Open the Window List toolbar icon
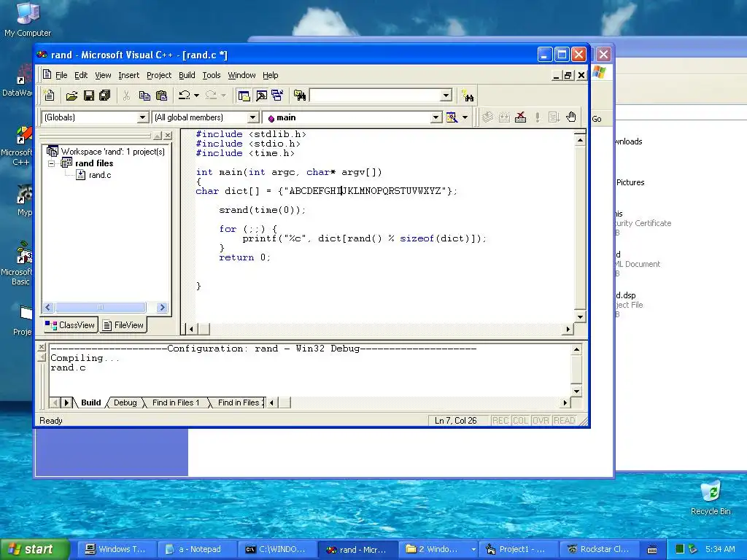The image size is (747, 560). [x=276, y=96]
